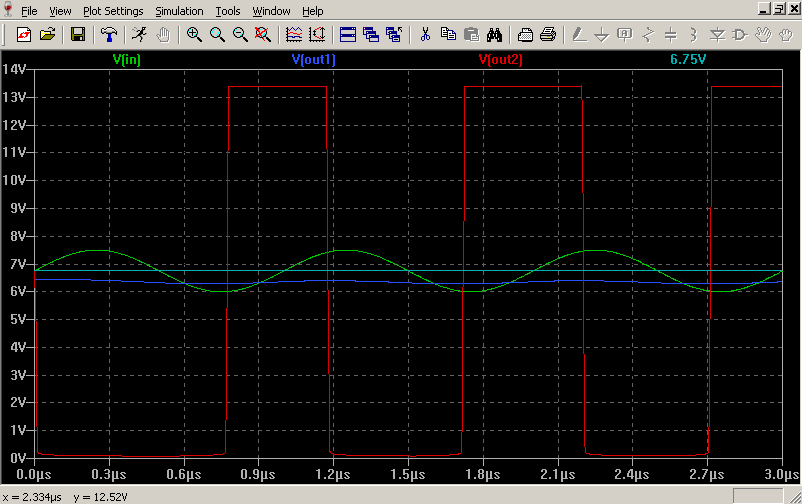Click the green V(in) trace label
The image size is (802, 504).
pyautogui.click(x=127, y=59)
